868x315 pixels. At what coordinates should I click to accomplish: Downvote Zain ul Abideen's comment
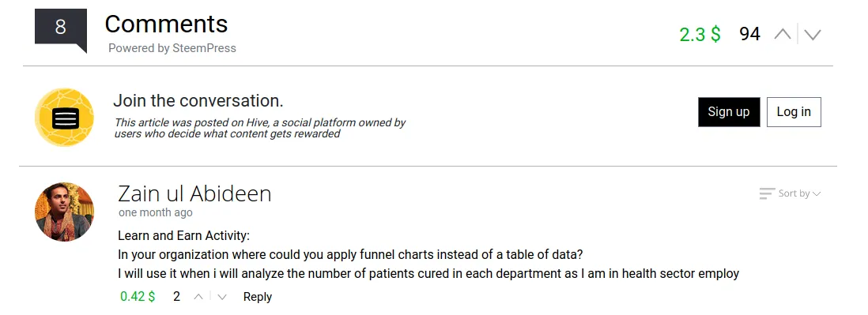222,297
